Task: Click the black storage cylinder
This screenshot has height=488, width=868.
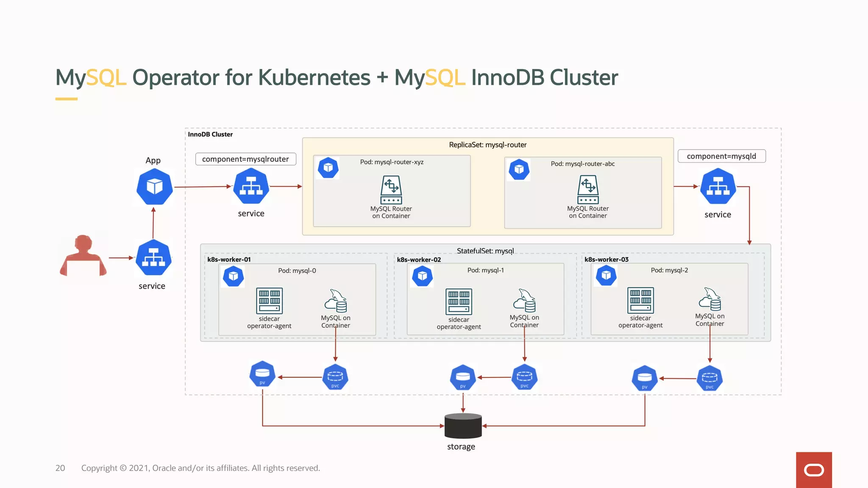Action: pyautogui.click(x=463, y=426)
